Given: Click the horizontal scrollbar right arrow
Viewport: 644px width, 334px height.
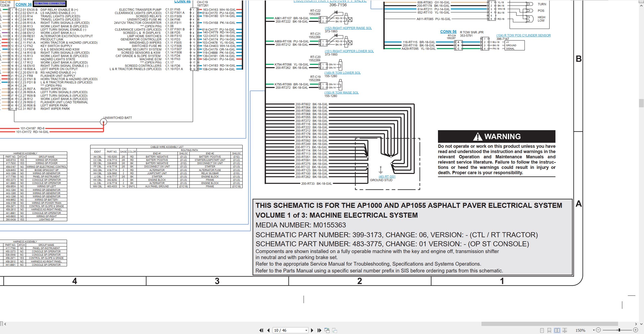Looking at the screenshot, I should coord(636,324).
